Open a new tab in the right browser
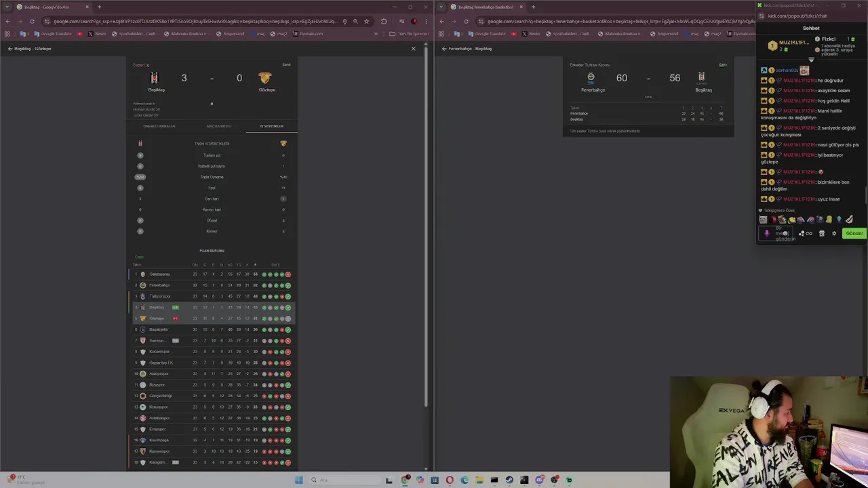Viewport: 868px width, 488px height. click(x=533, y=7)
